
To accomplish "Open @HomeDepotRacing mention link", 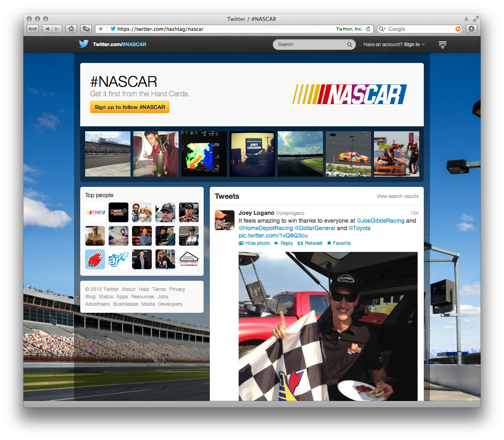I will click(266, 228).
